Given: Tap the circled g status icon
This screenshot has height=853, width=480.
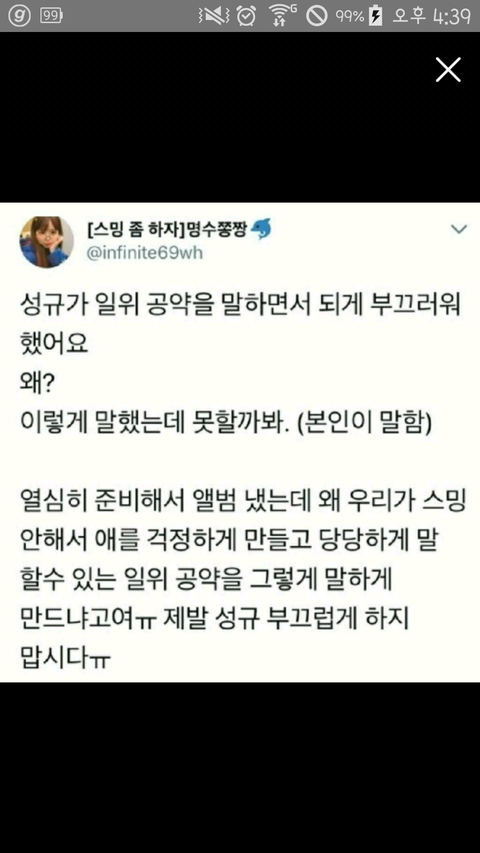Looking at the screenshot, I should click(20, 16).
